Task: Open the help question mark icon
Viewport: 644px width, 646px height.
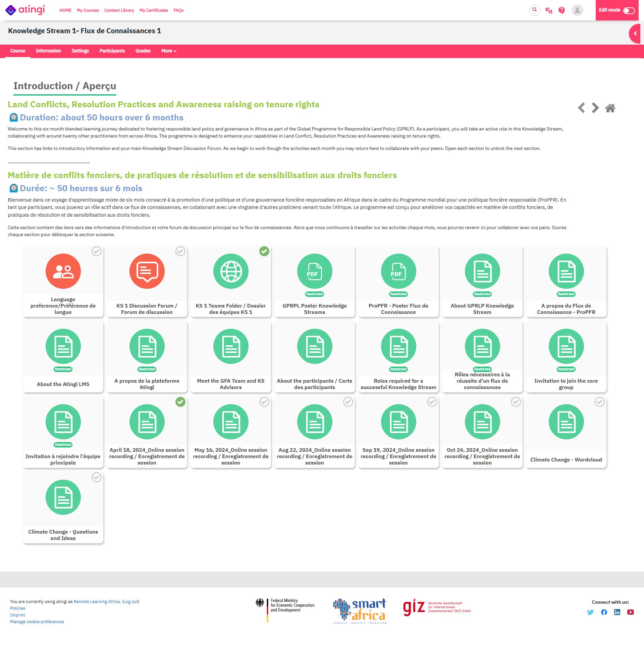Action: pyautogui.click(x=561, y=10)
